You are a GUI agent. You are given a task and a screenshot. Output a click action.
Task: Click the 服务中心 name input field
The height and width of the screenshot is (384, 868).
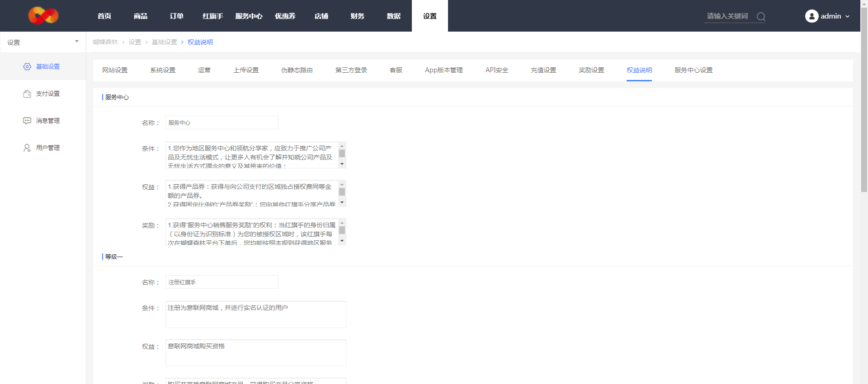click(x=222, y=122)
